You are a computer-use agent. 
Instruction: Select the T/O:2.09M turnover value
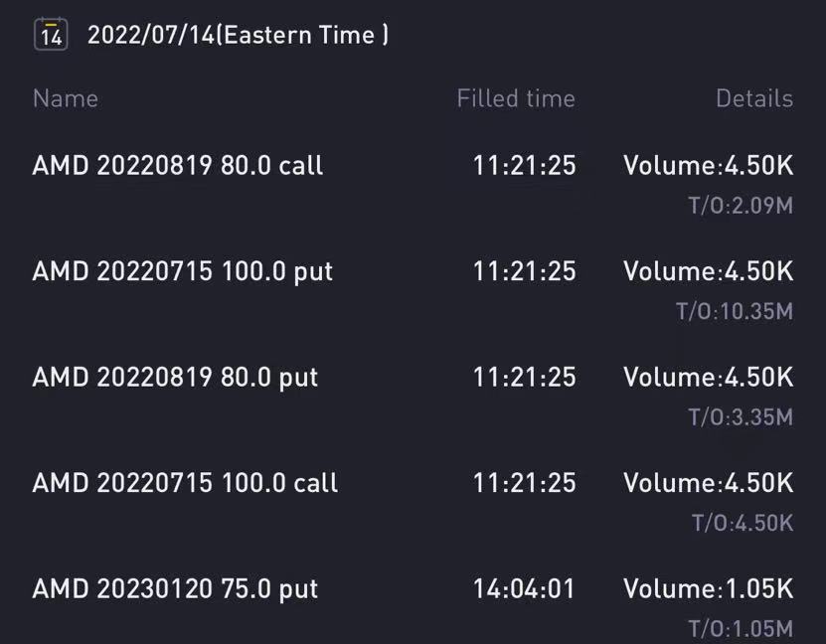[741, 206]
